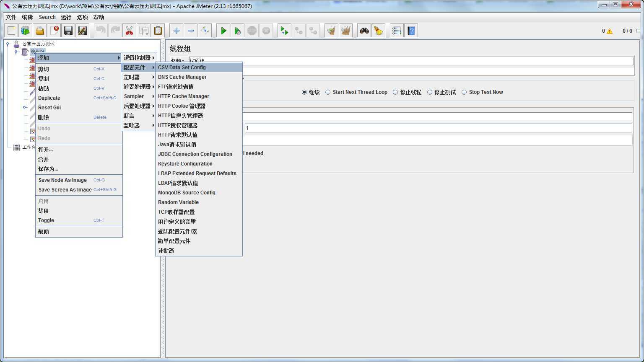Click the New test plan icon

point(11,31)
